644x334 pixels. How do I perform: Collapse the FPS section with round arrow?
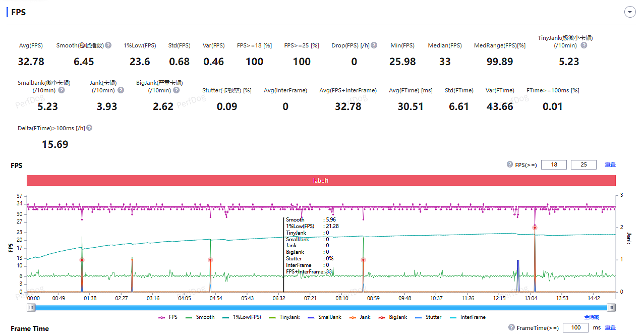(x=630, y=13)
